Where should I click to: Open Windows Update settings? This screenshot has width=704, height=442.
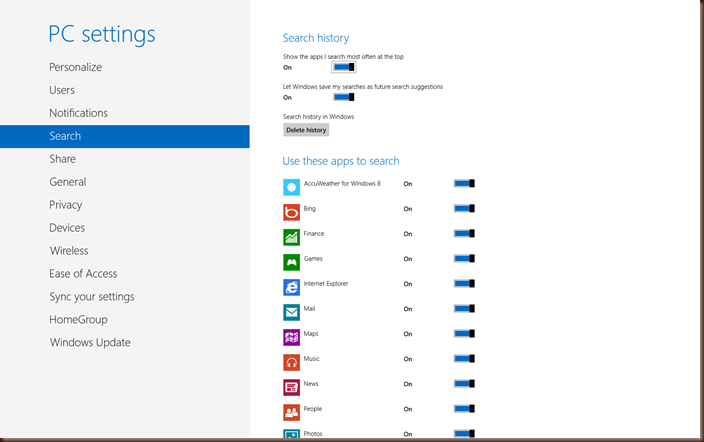pos(90,343)
